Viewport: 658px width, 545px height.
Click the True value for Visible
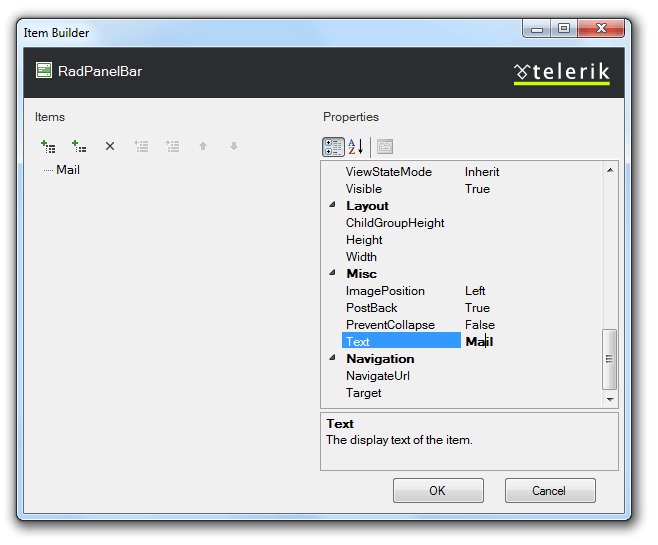477,189
